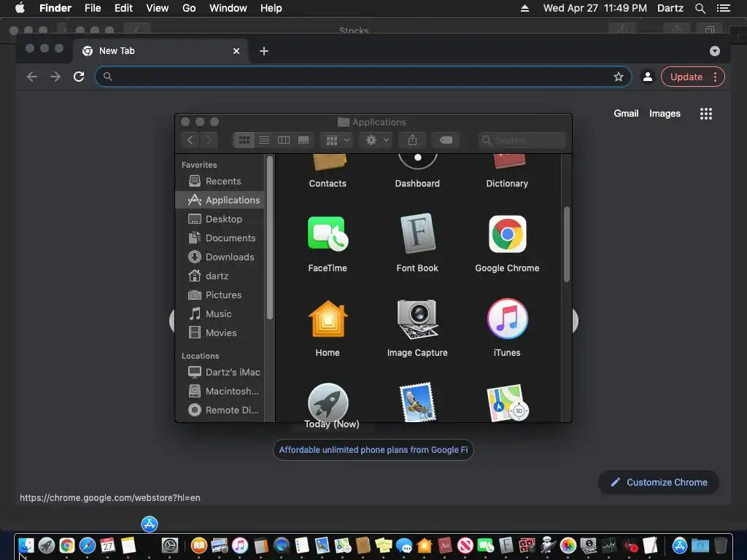Open the Help menu
Image resolution: width=747 pixels, height=560 pixels.
click(x=271, y=8)
